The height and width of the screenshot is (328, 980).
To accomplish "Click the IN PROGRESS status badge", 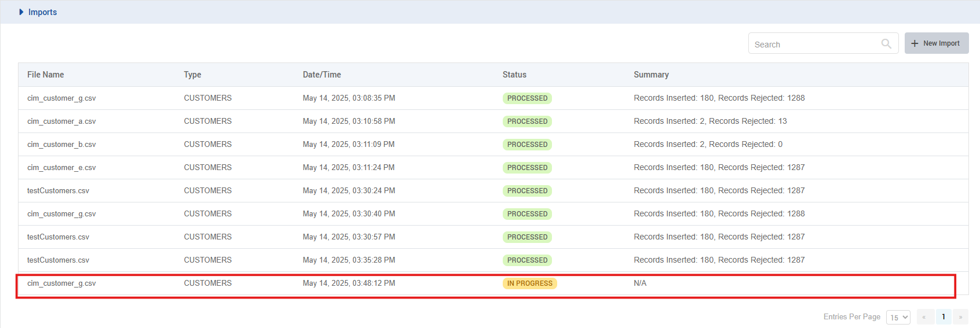I will (x=529, y=283).
